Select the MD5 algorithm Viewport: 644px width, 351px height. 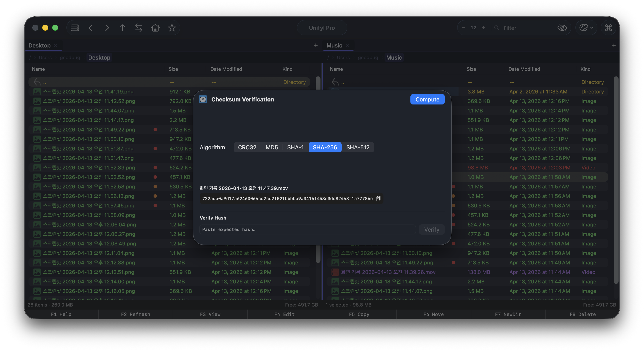coord(272,147)
